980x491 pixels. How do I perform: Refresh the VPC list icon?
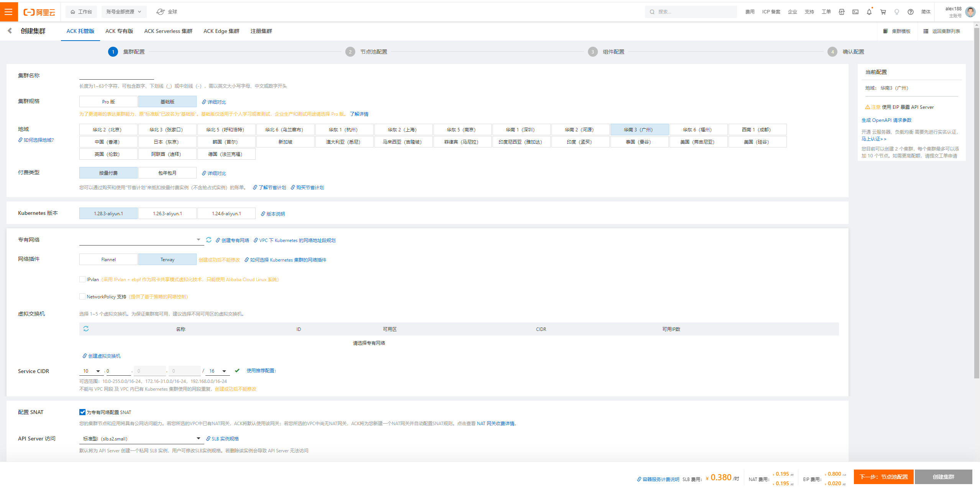(x=208, y=240)
